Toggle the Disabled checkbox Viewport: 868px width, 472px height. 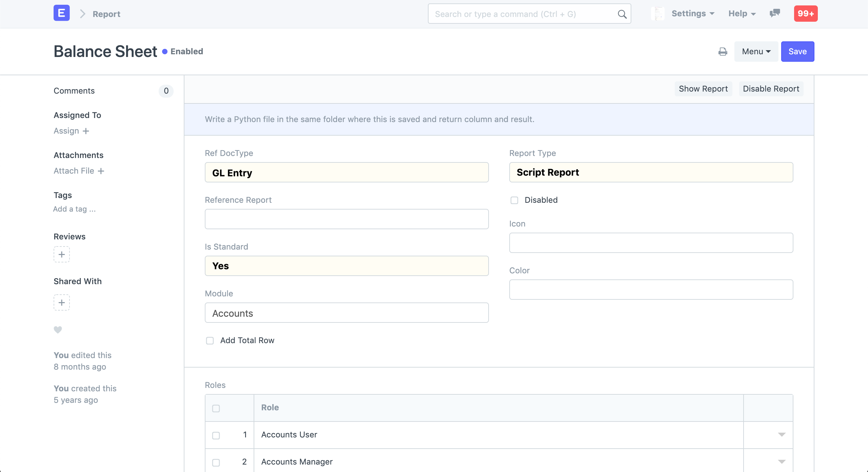[x=514, y=200]
